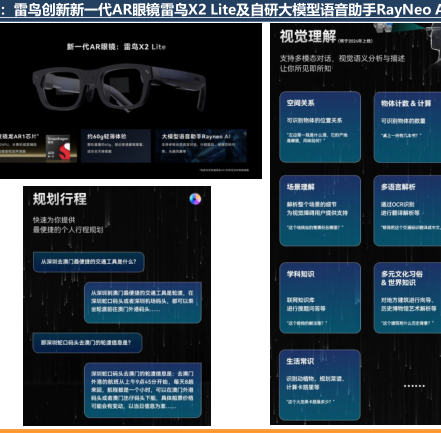Click the answer bubble about 深圳蛇口码头 ferry options
Viewport: 441px width, 433px height.
143,302
